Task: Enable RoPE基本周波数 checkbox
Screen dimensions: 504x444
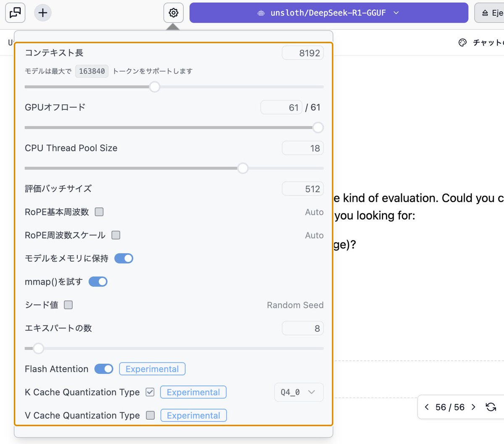Action: tap(99, 212)
